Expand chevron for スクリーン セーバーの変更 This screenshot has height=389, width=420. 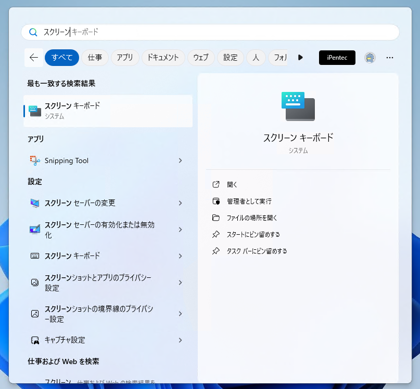[180, 203]
